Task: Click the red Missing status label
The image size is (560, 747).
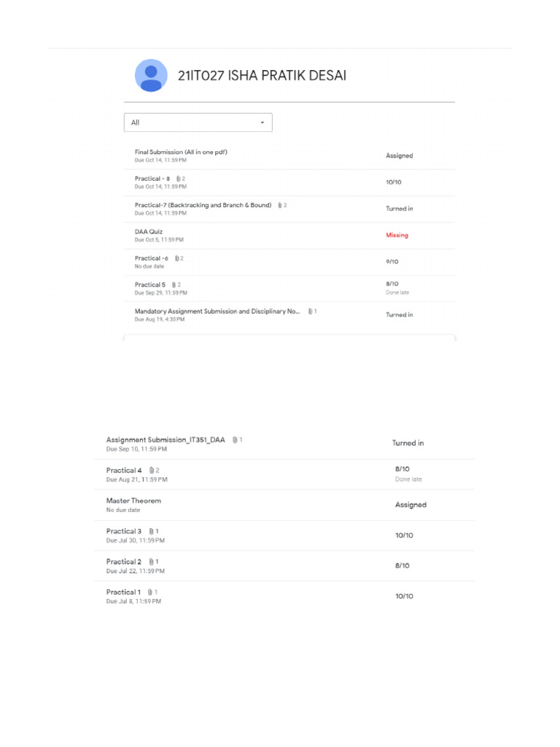Action: click(x=397, y=235)
